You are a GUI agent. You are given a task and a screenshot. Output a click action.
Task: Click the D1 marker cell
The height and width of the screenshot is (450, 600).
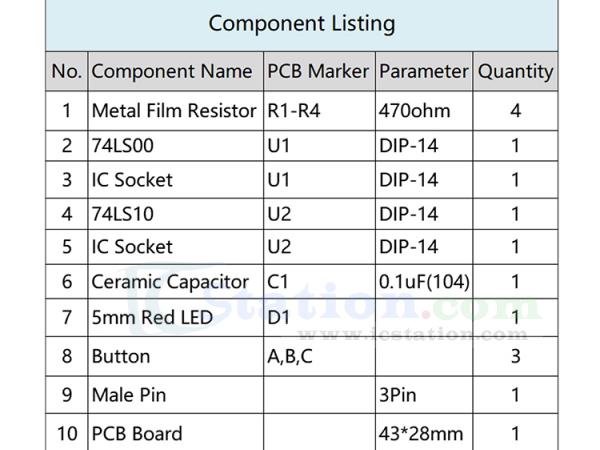pyautogui.click(x=319, y=318)
